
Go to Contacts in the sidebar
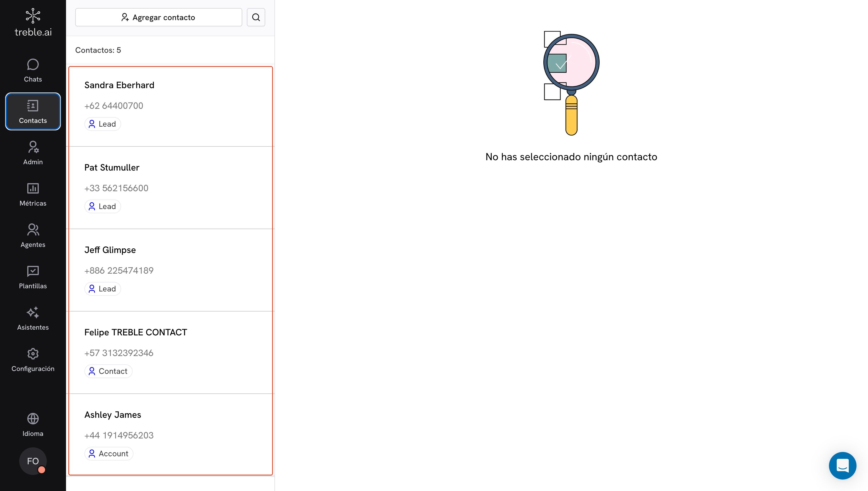point(33,111)
